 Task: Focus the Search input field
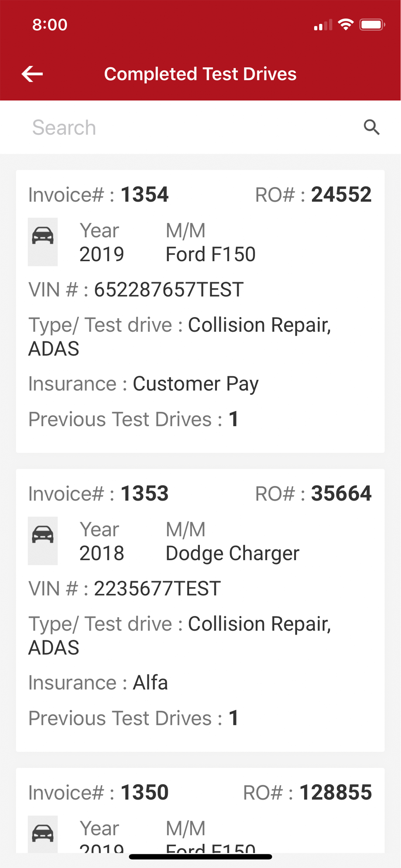point(195,127)
